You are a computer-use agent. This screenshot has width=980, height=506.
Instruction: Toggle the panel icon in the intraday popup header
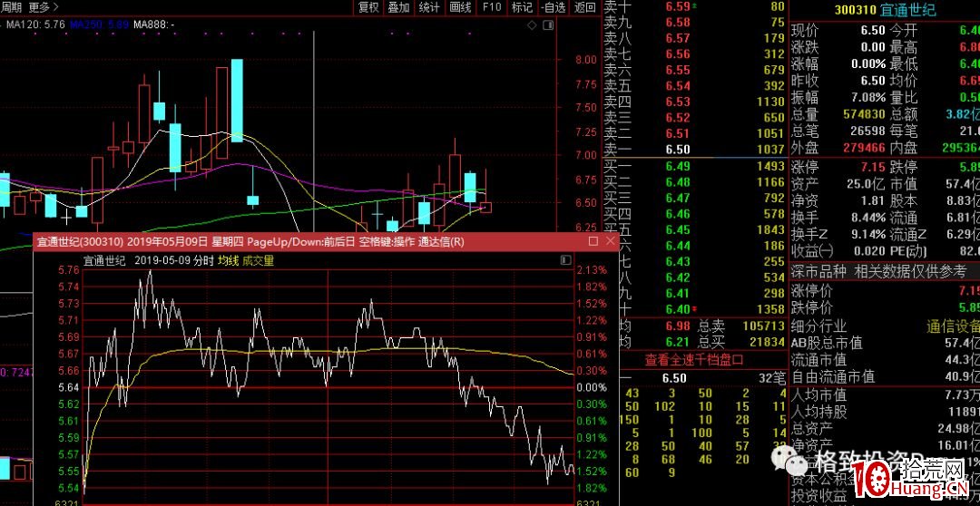click(566, 260)
